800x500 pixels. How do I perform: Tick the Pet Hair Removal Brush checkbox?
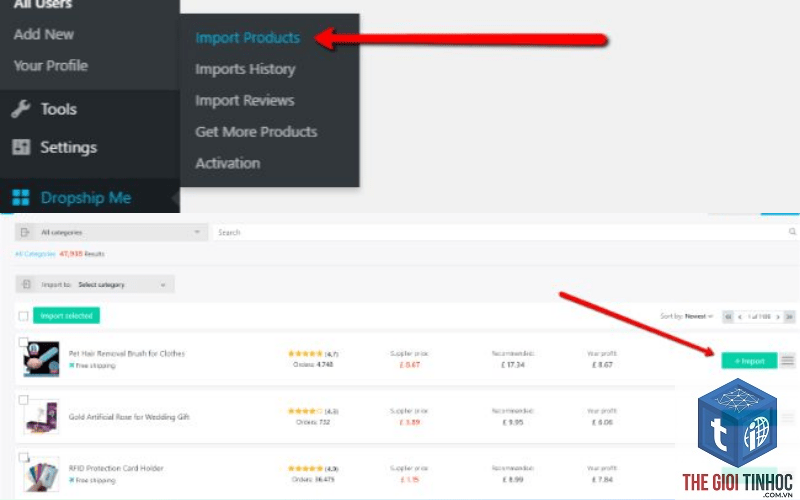pyautogui.click(x=23, y=342)
